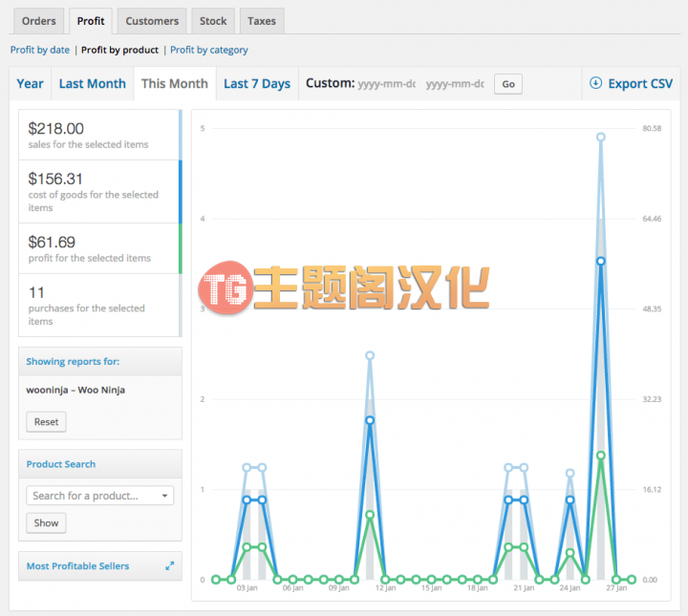
Task: Highlight the $218.00 sales legend
Action: click(100, 135)
